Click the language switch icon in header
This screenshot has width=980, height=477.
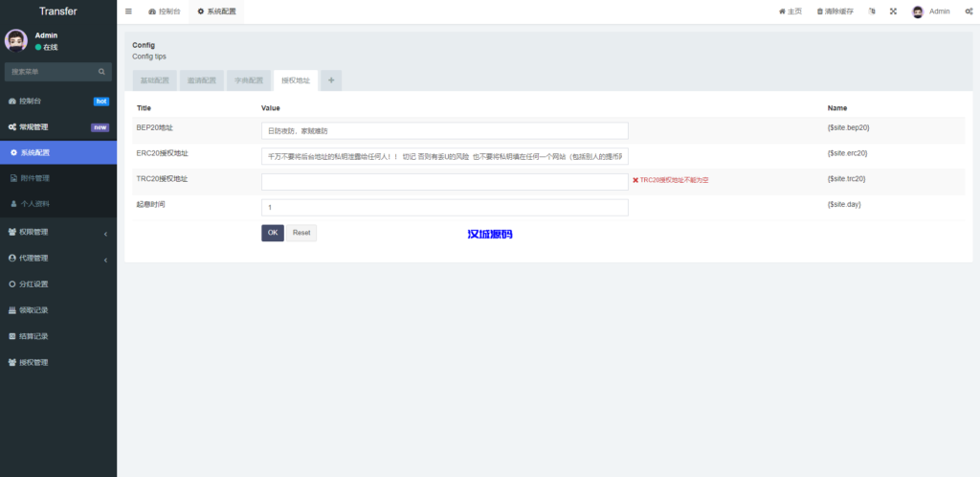871,11
